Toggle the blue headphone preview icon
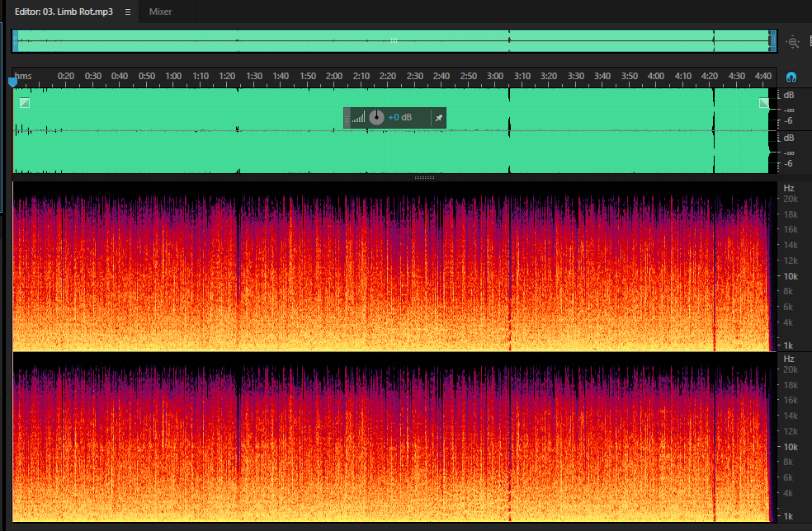The image size is (812, 531). (791, 78)
